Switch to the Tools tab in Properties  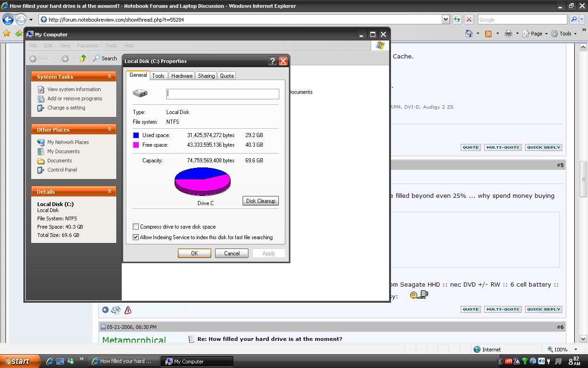point(158,75)
